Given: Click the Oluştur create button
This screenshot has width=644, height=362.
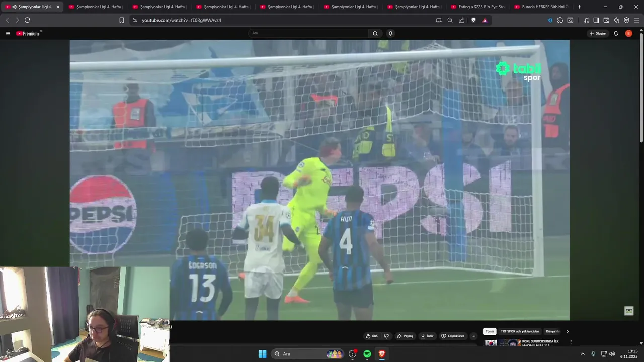Looking at the screenshot, I should point(598,34).
